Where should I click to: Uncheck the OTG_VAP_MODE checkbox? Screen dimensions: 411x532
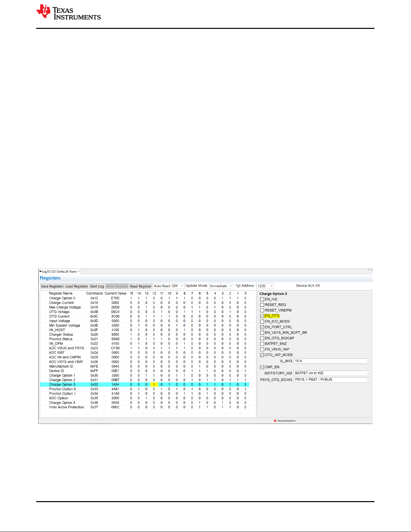[262, 355]
